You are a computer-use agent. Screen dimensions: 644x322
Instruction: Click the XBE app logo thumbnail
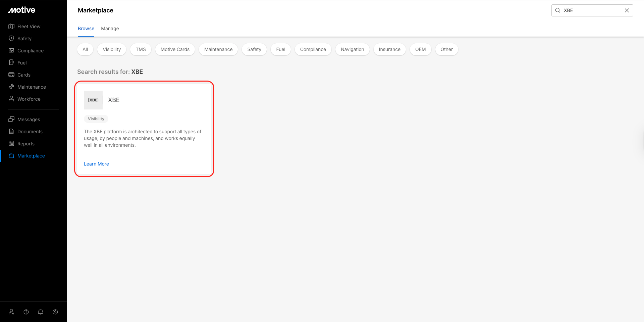coord(93,100)
